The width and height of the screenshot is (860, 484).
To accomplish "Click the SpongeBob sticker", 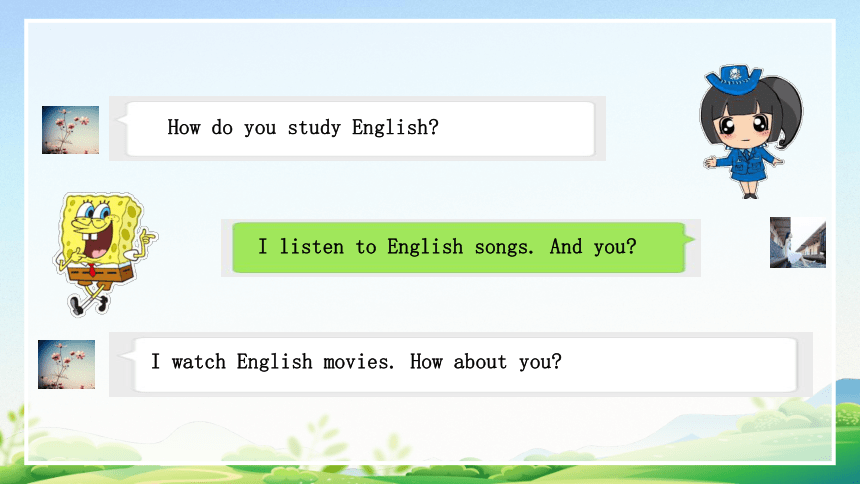I will point(104,254).
